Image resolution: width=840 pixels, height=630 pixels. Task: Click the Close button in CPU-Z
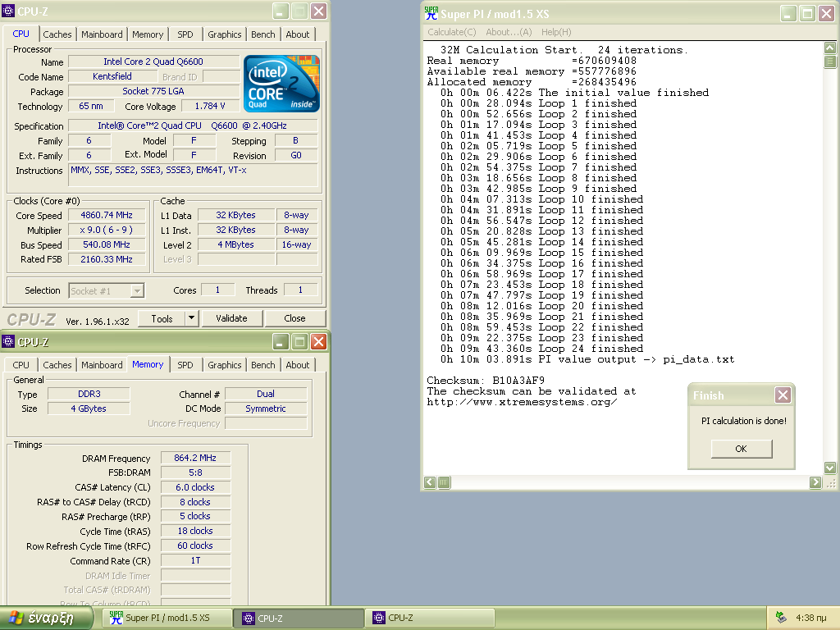[294, 318]
